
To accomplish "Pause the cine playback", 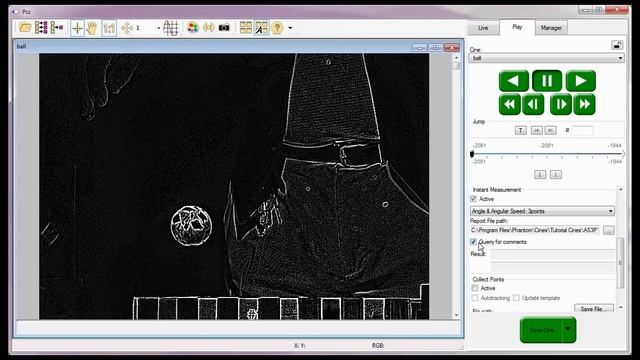I will coord(547,81).
